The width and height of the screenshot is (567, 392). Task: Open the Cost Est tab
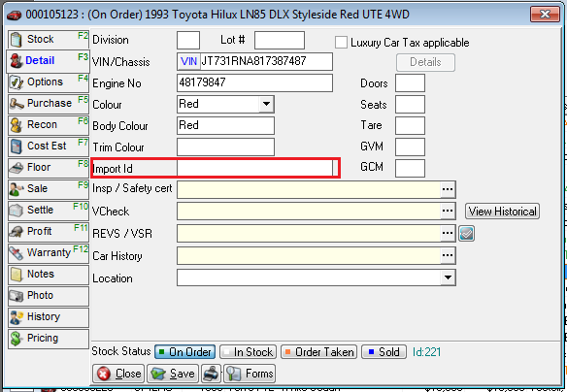(49, 146)
